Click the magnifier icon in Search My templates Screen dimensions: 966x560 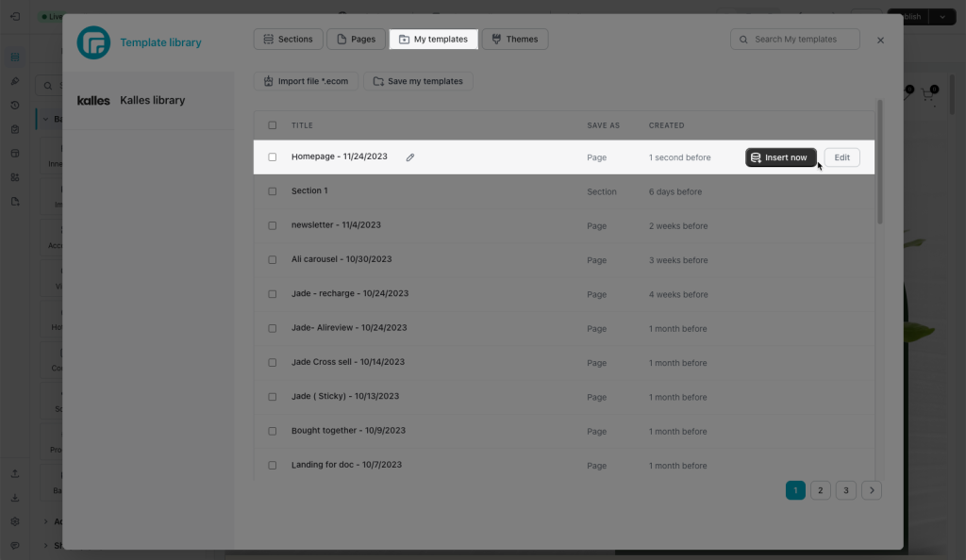[x=743, y=40]
